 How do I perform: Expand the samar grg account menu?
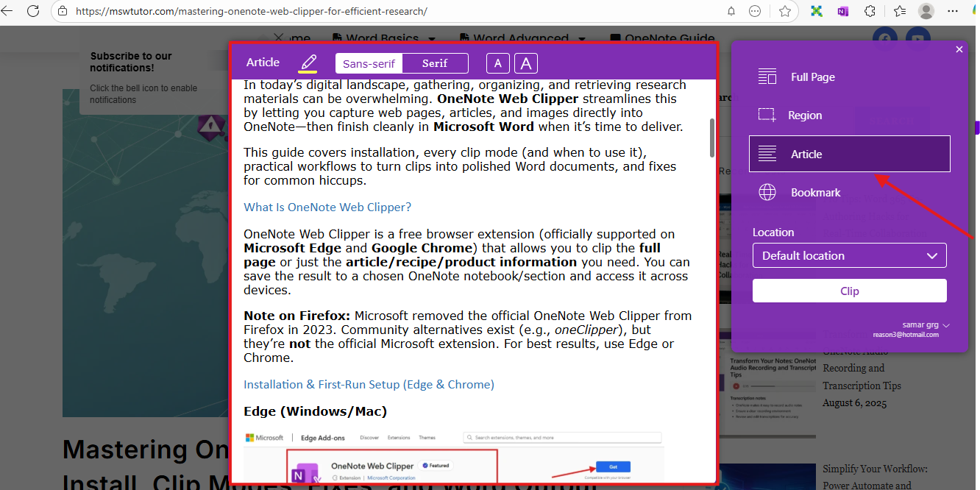click(926, 324)
